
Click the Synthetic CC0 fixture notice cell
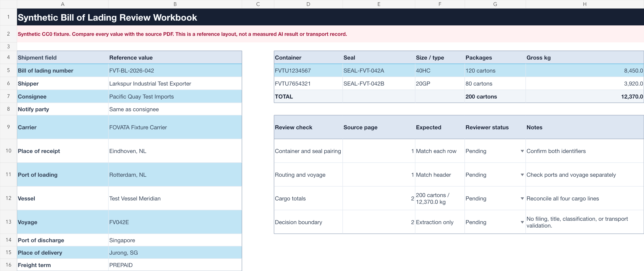330,34
